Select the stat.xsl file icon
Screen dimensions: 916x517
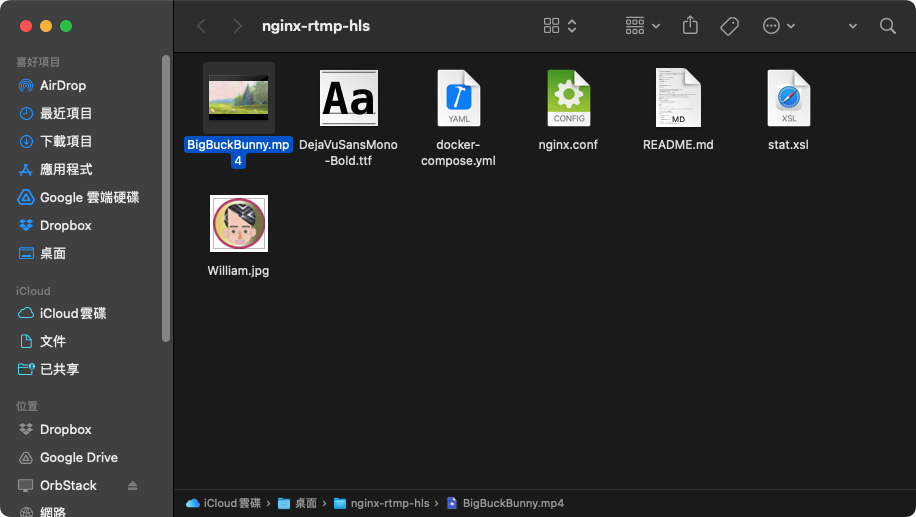789,98
